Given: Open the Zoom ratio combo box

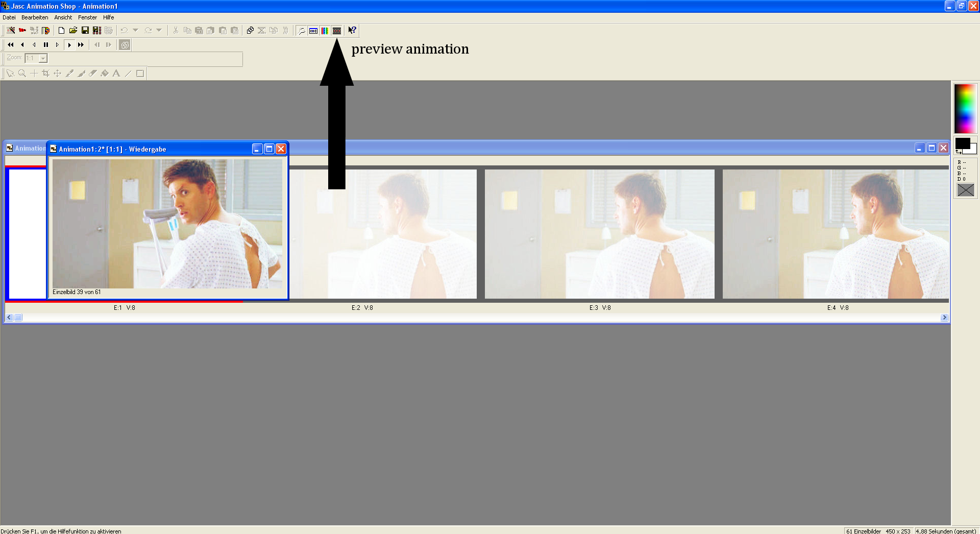Looking at the screenshot, I should (43, 59).
